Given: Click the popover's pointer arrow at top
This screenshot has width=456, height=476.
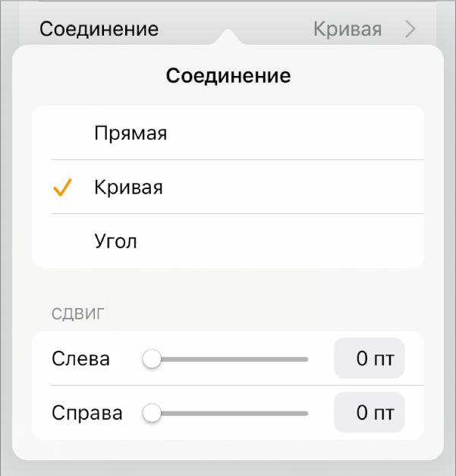Looking at the screenshot, I should coord(228,36).
